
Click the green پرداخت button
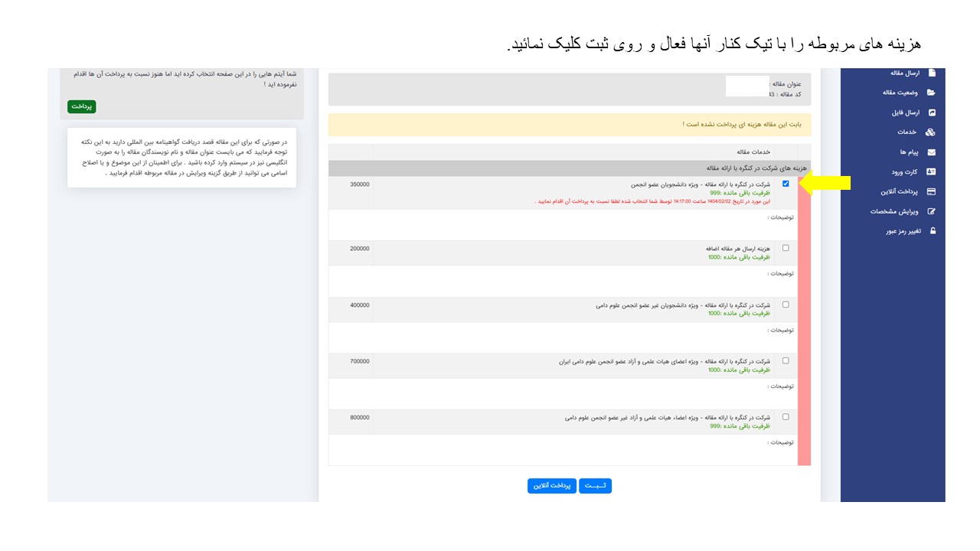pyautogui.click(x=82, y=106)
